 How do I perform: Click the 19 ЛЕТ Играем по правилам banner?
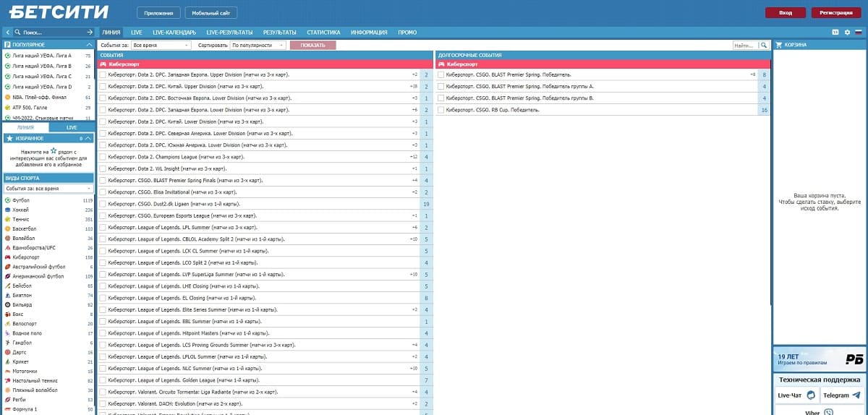(x=820, y=359)
